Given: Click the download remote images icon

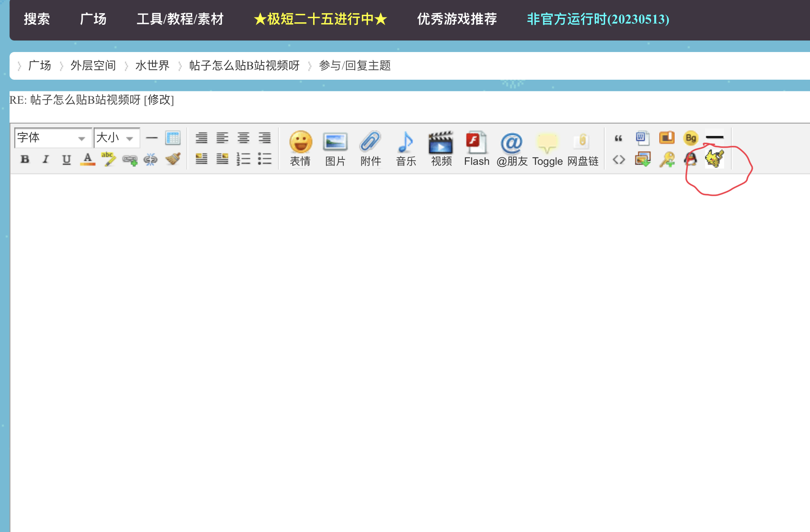Looking at the screenshot, I should pos(643,159).
